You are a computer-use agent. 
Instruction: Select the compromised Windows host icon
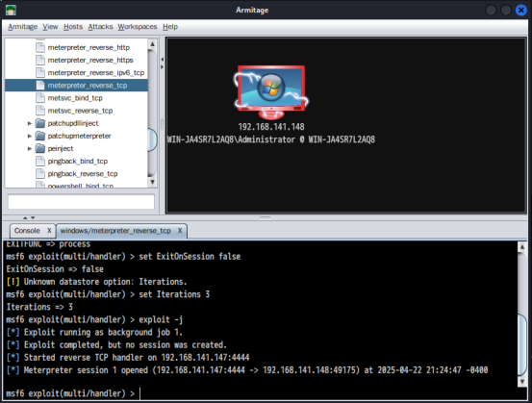pos(271,92)
